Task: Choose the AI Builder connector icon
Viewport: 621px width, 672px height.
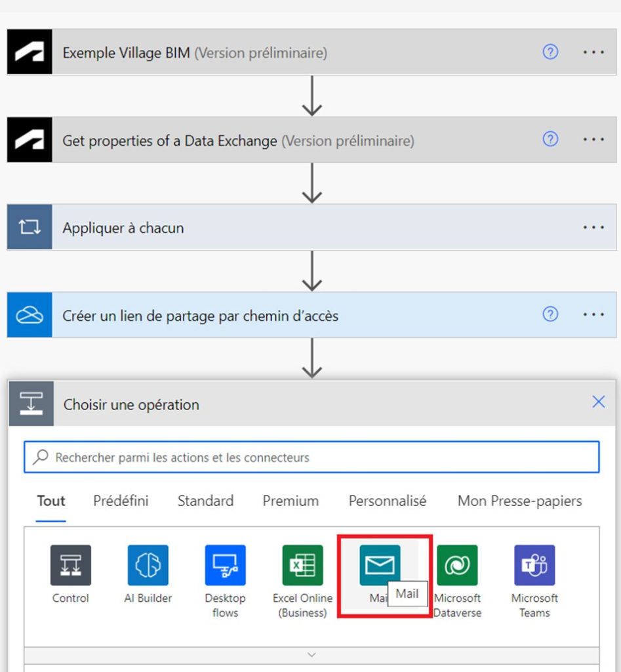Action: click(148, 565)
